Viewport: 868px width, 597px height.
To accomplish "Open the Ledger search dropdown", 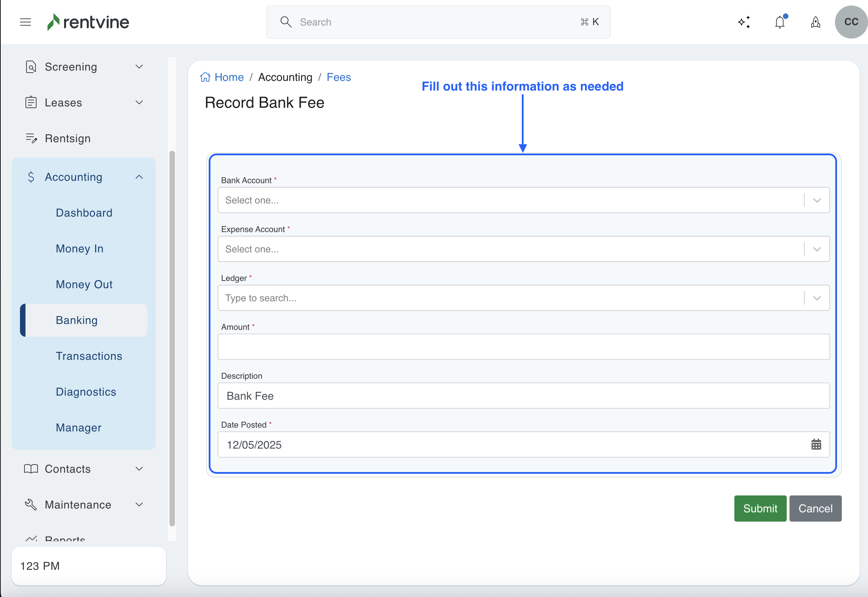I will (x=523, y=298).
